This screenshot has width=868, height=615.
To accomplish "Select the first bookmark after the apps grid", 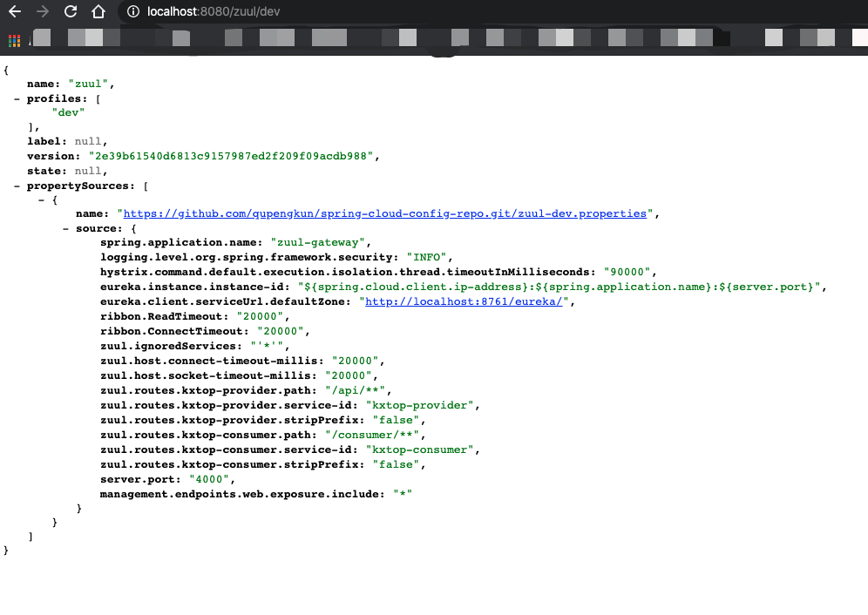I will point(41,38).
